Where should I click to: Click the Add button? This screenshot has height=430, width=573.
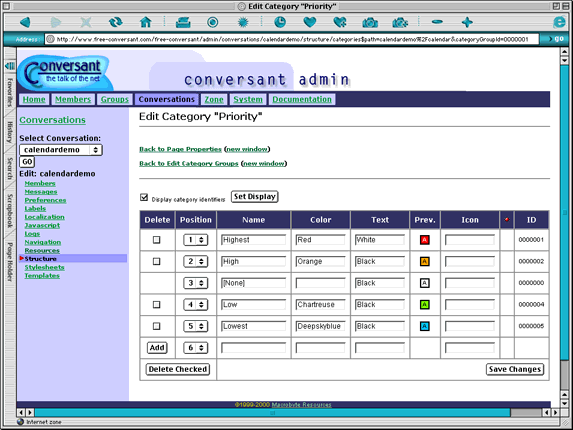pos(157,347)
